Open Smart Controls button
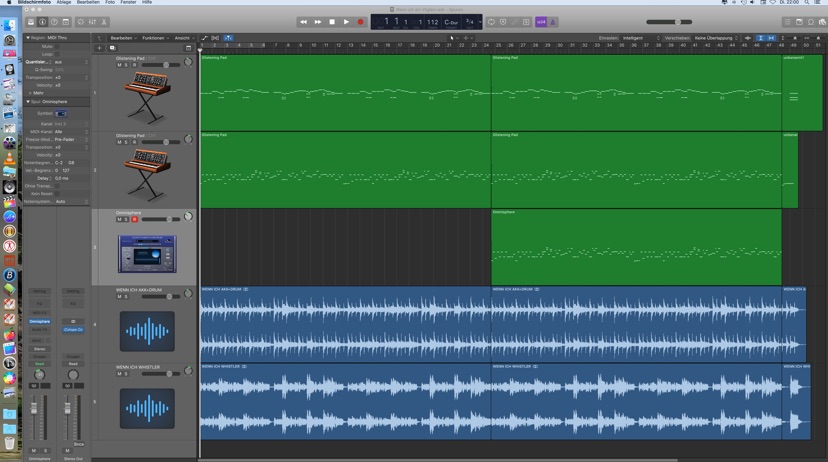Screen dimensions: 828x462 [81, 22]
